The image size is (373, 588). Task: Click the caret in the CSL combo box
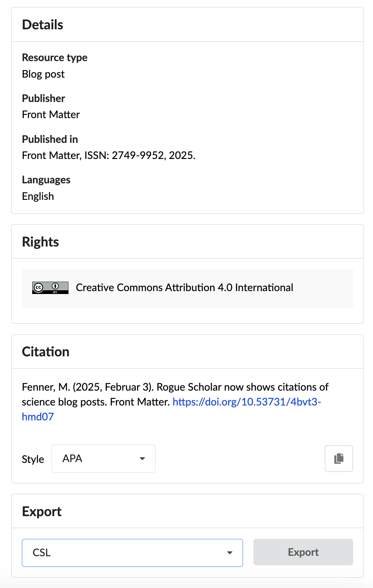(230, 552)
